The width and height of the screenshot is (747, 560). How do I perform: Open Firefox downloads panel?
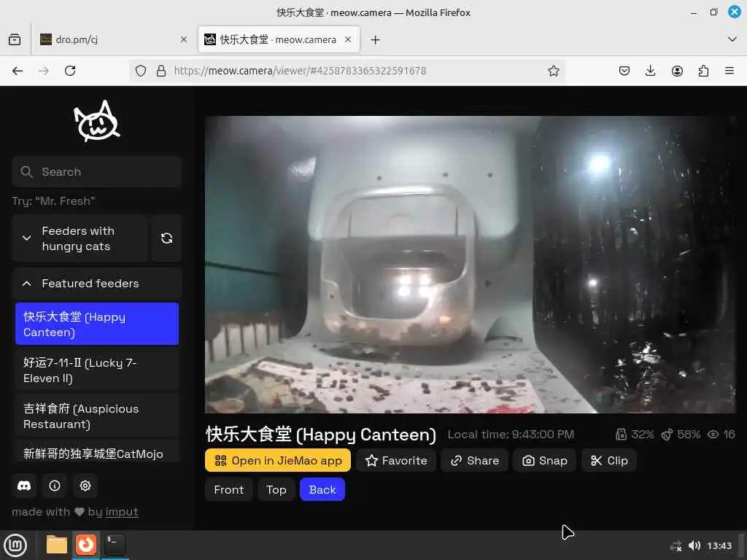(650, 71)
